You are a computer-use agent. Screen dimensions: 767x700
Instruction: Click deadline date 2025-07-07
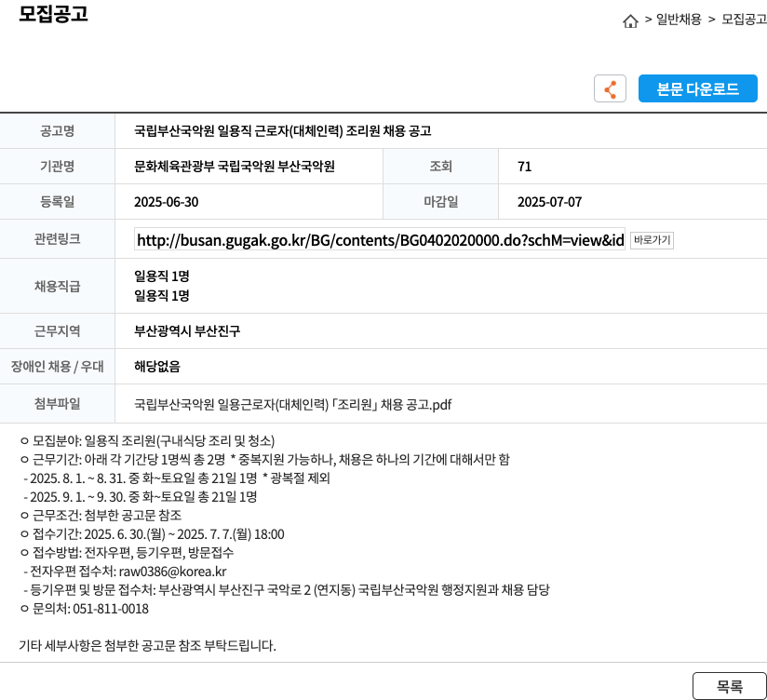(550, 202)
